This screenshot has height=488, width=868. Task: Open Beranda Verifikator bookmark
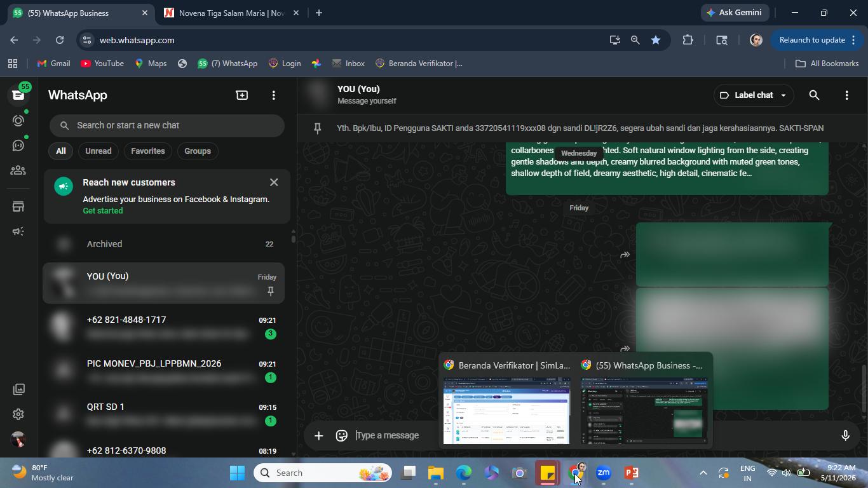coord(419,64)
